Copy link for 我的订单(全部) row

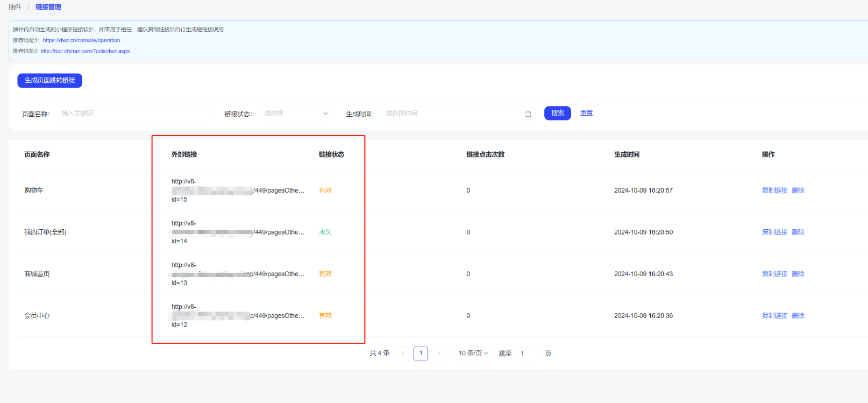click(774, 232)
